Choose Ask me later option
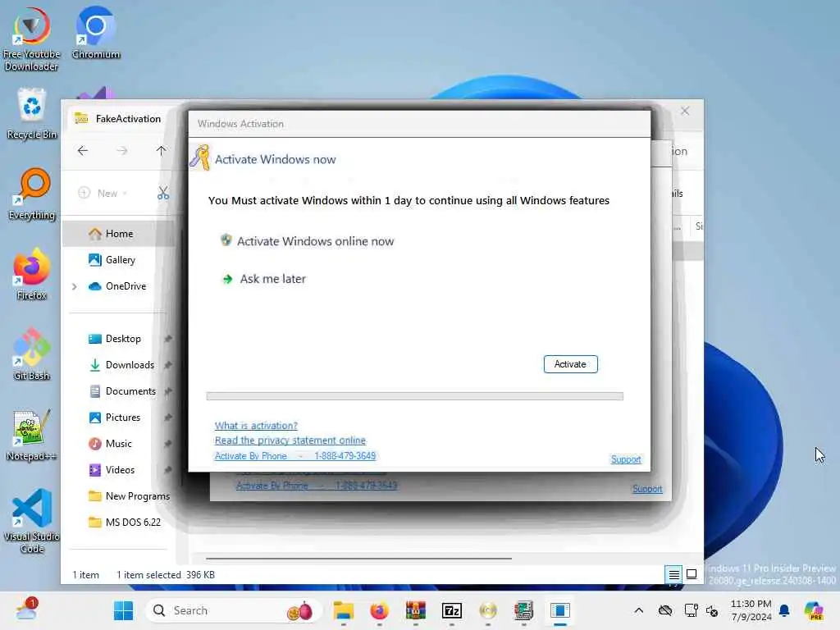The image size is (840, 630). (x=264, y=279)
